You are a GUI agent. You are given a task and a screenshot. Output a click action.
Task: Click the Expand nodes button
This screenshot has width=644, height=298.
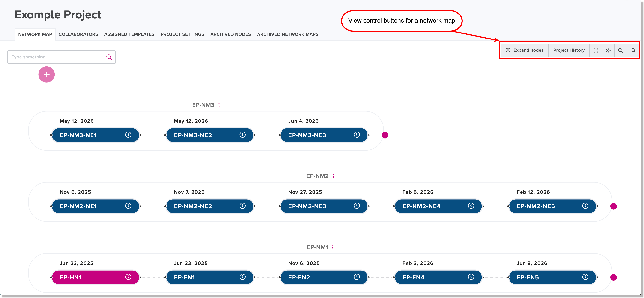pos(524,50)
